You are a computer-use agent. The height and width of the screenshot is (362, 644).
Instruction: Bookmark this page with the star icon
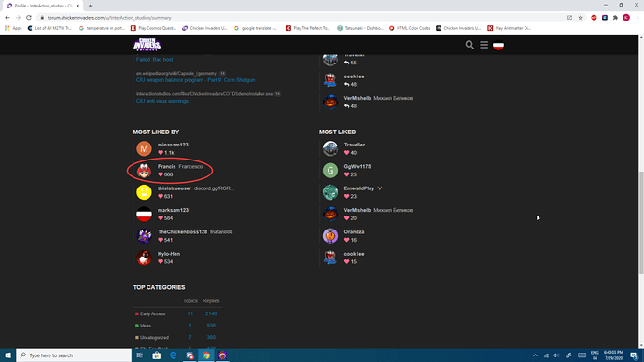[x=581, y=18]
